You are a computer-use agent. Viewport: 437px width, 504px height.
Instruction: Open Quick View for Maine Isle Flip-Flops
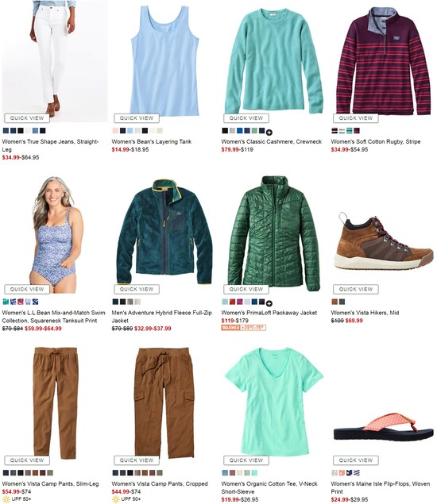(356, 460)
